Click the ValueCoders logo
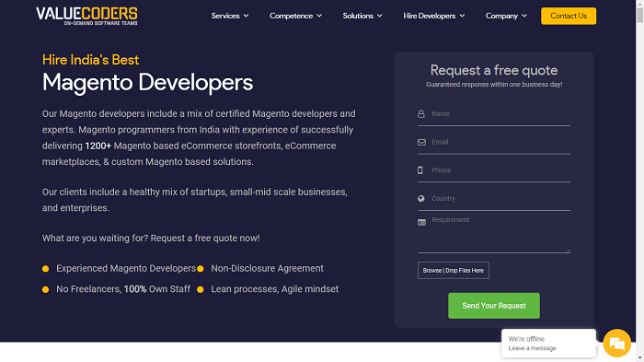This screenshot has width=644, height=362. click(x=86, y=16)
